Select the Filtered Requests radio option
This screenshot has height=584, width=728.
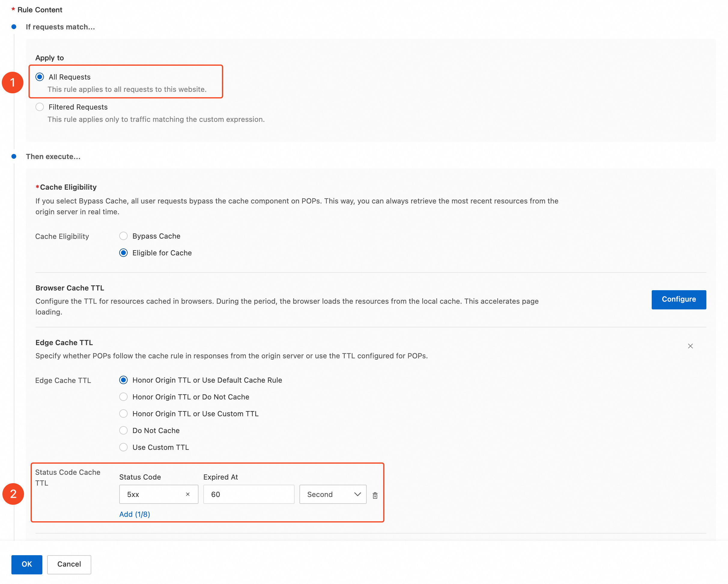40,107
